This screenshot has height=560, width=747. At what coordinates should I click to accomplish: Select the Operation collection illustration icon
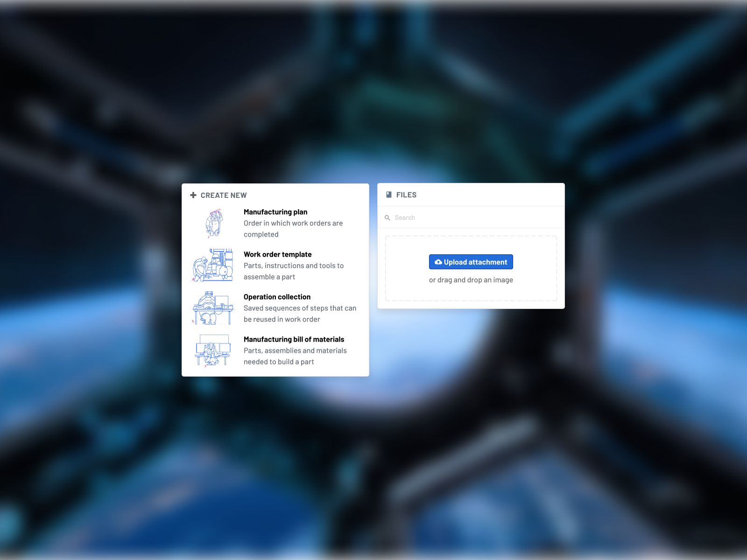[x=213, y=308]
